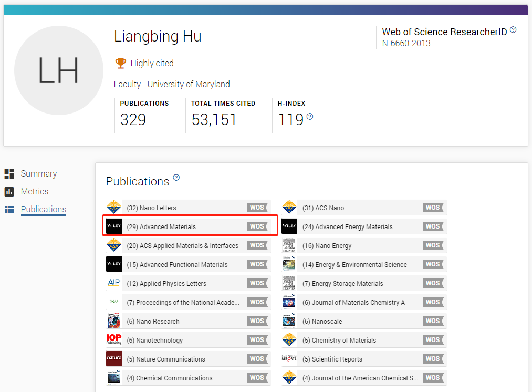The height and width of the screenshot is (392, 532).
Task: Click the Total Times Cited value 53,151
Action: (x=214, y=119)
